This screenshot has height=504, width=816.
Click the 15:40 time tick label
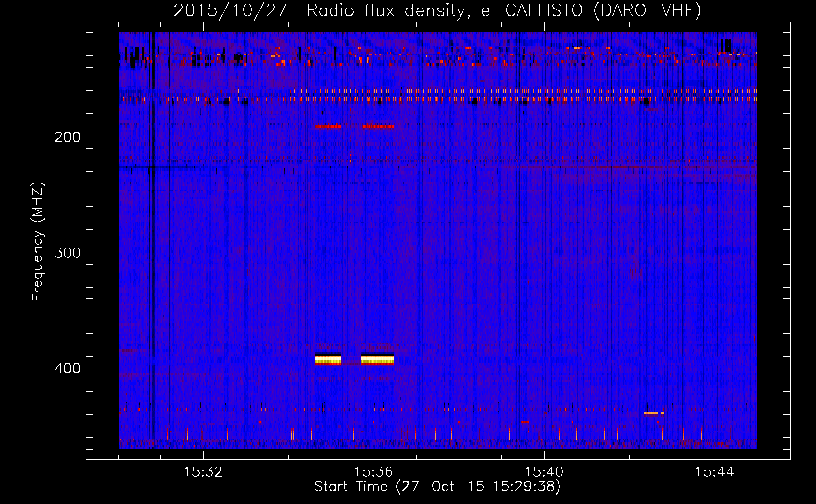click(x=544, y=472)
